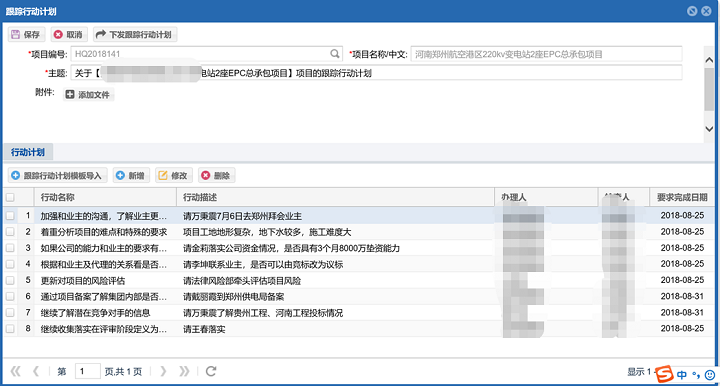Click Sogou input method S icon

coord(664,374)
